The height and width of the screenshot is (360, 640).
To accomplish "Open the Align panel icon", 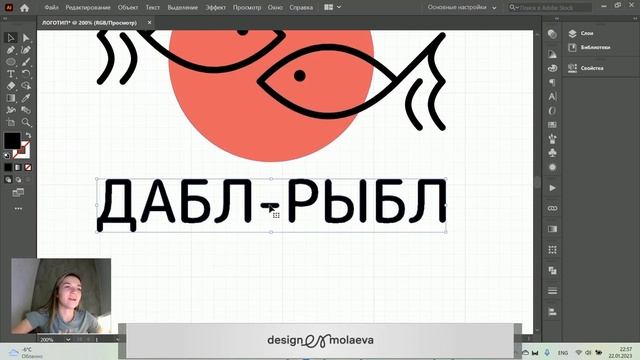I will tap(552, 312).
